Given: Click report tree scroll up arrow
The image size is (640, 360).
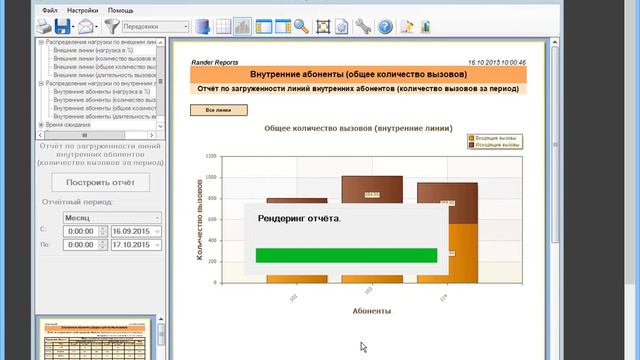Looking at the screenshot, I should [x=160, y=43].
